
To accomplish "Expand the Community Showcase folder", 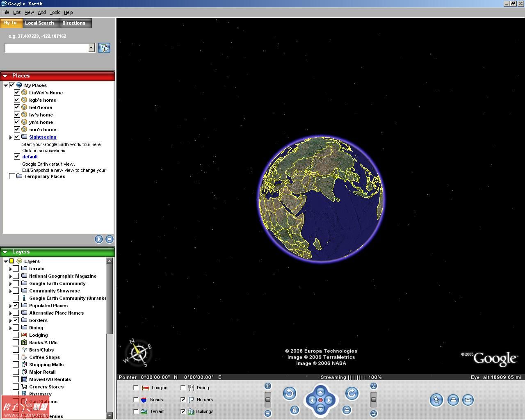I will (x=11, y=291).
